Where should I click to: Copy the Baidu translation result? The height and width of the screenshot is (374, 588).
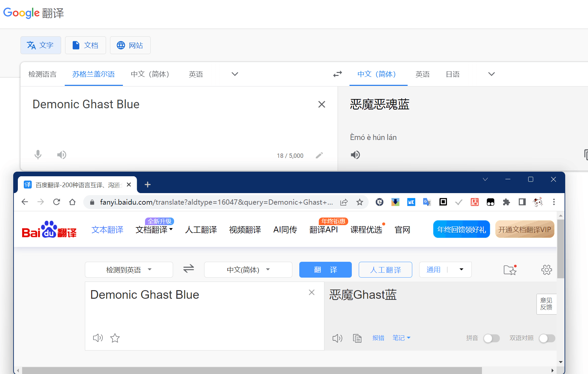pos(357,338)
